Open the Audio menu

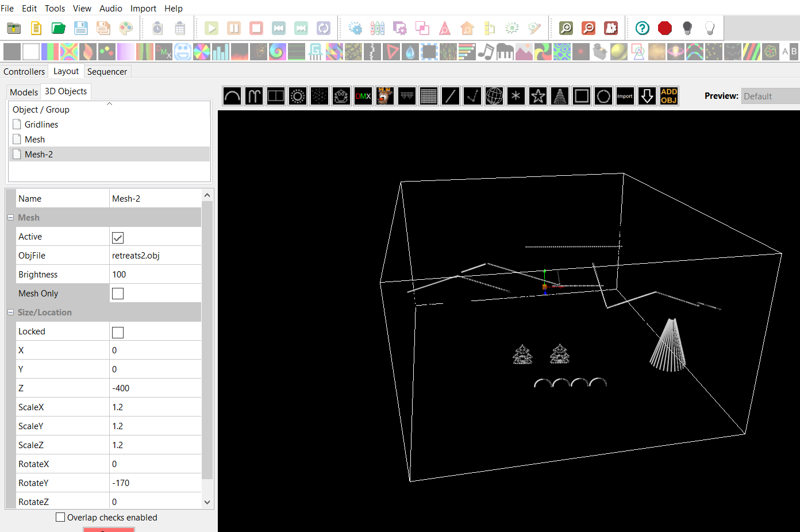[111, 8]
